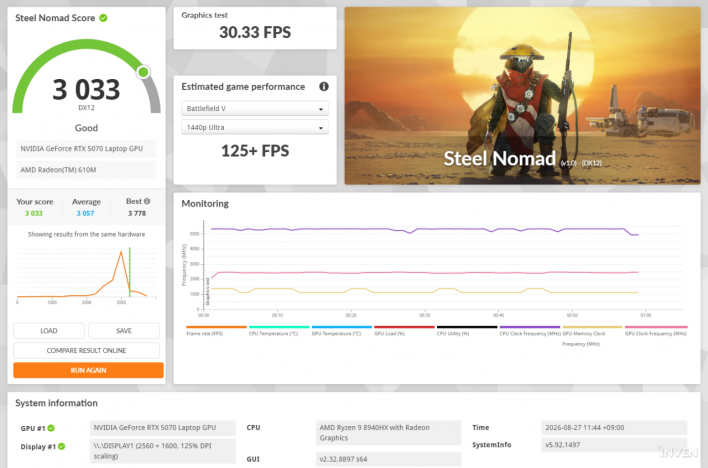
Task: Click the 30.33 FPS graphics test value
Action: click(x=255, y=32)
